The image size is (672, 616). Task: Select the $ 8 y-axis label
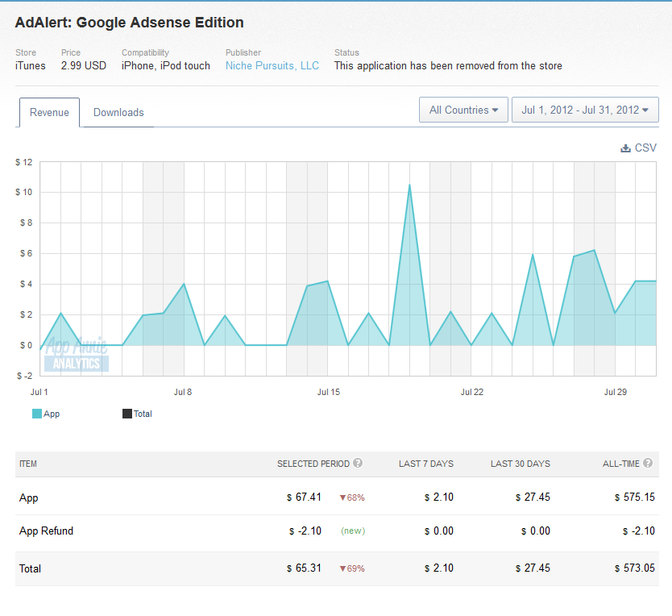coord(26,223)
